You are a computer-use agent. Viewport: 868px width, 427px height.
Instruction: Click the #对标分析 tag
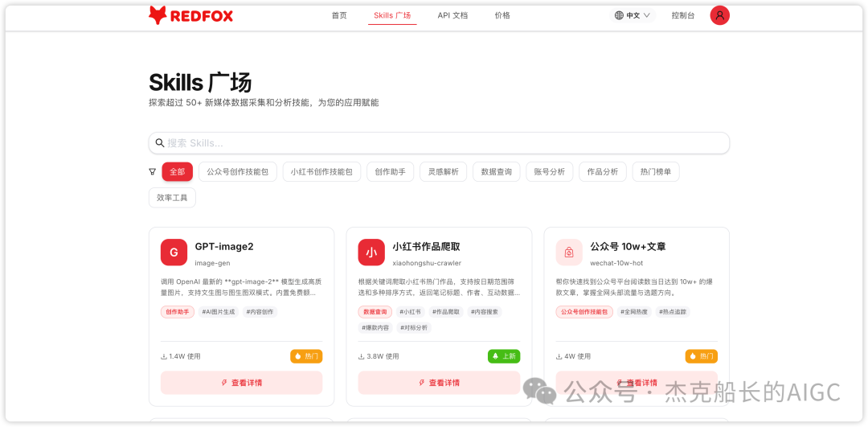(414, 327)
